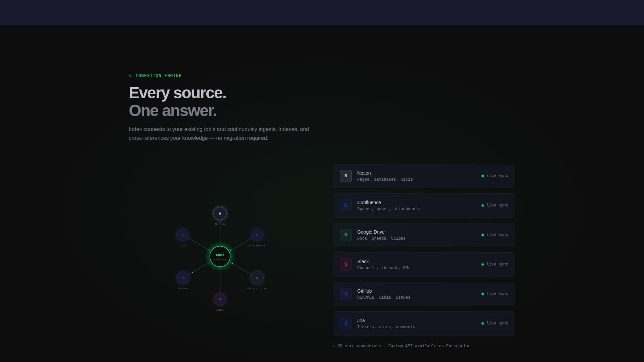Click the green dot beside GitHub live sync

pyautogui.click(x=483, y=294)
